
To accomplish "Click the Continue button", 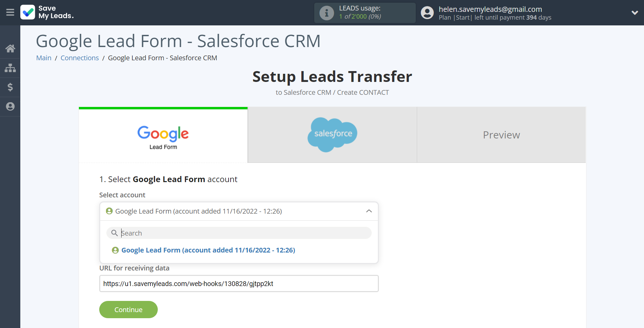I will 128,310.
